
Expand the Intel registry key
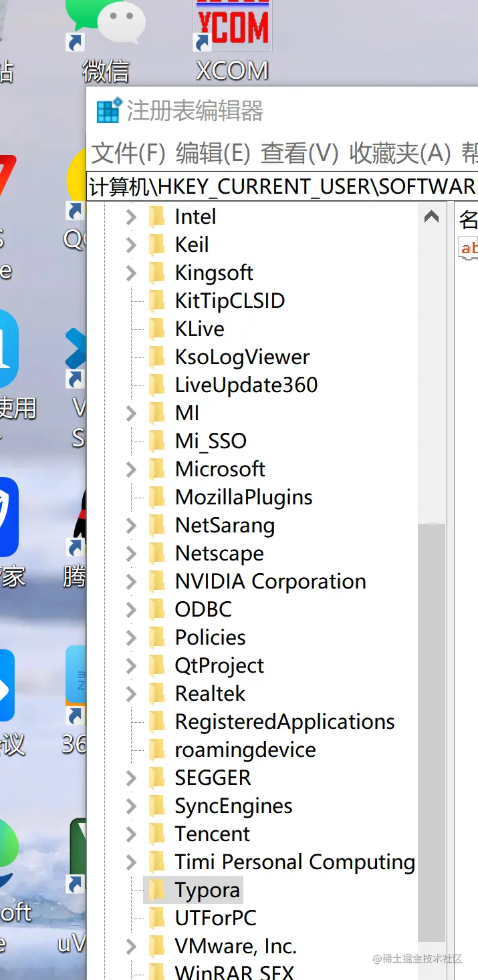(131, 216)
